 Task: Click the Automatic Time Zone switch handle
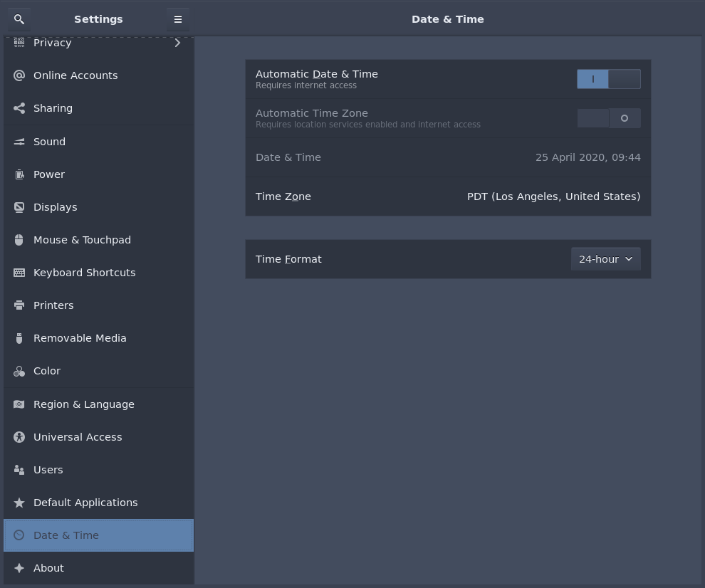tap(625, 118)
